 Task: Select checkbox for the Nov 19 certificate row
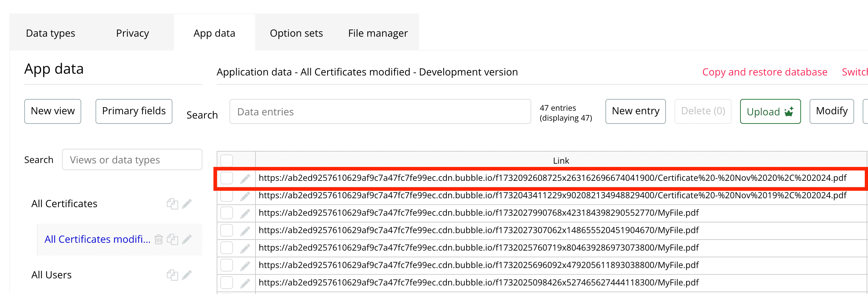(x=227, y=195)
